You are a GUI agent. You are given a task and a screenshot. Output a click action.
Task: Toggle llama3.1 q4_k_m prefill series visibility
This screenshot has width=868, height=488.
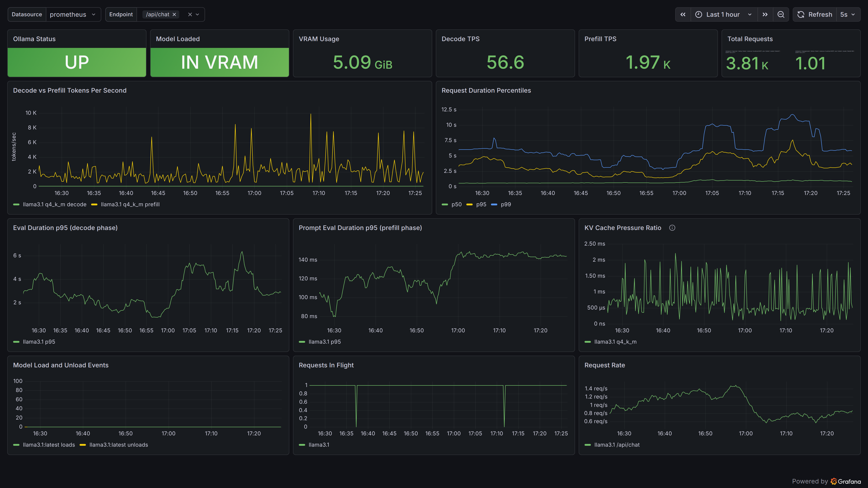(130, 204)
